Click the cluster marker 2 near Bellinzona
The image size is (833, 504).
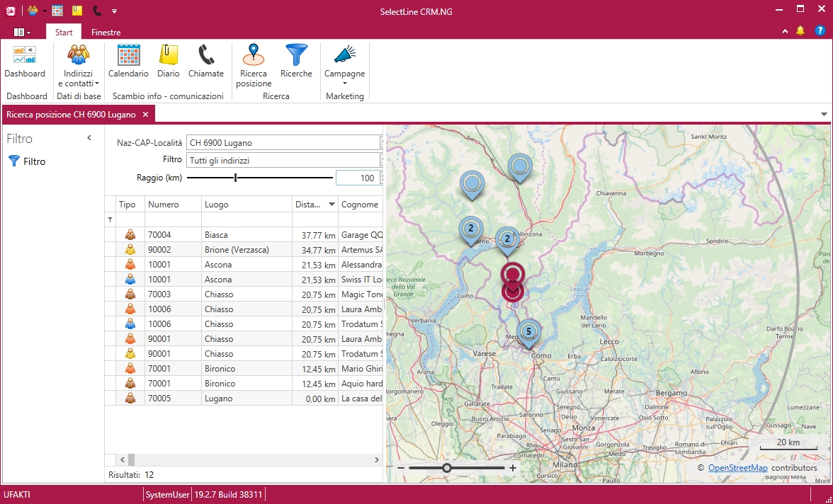507,240
